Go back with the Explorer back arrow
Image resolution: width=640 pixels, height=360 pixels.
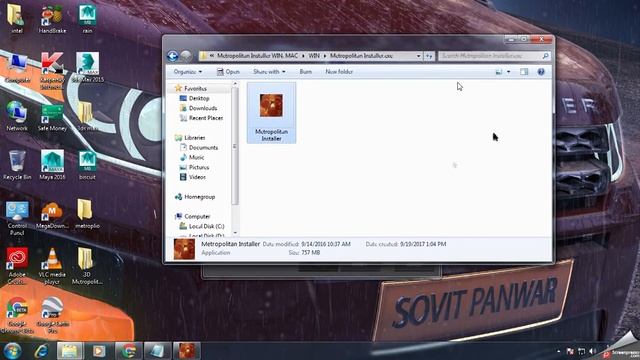172,56
